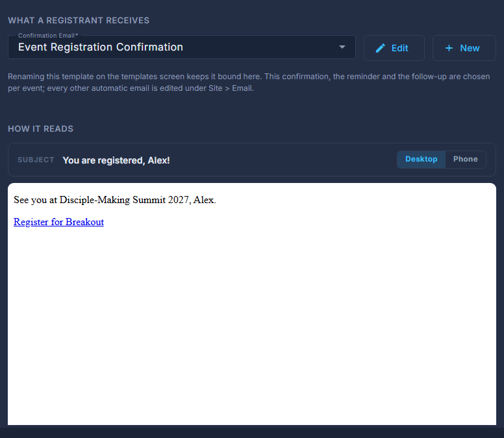
Task: Switch preview to Phone view
Action: click(x=466, y=159)
